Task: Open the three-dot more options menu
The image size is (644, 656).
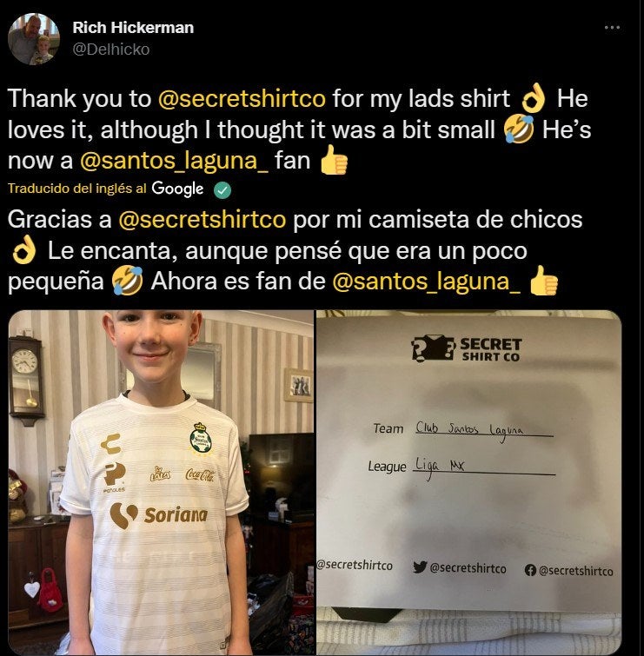Action: (x=612, y=28)
